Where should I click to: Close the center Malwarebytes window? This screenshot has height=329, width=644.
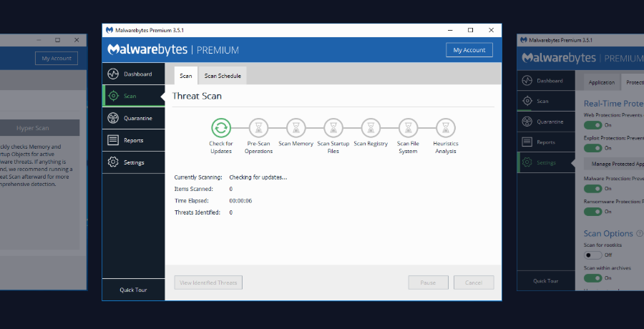pos(491,30)
